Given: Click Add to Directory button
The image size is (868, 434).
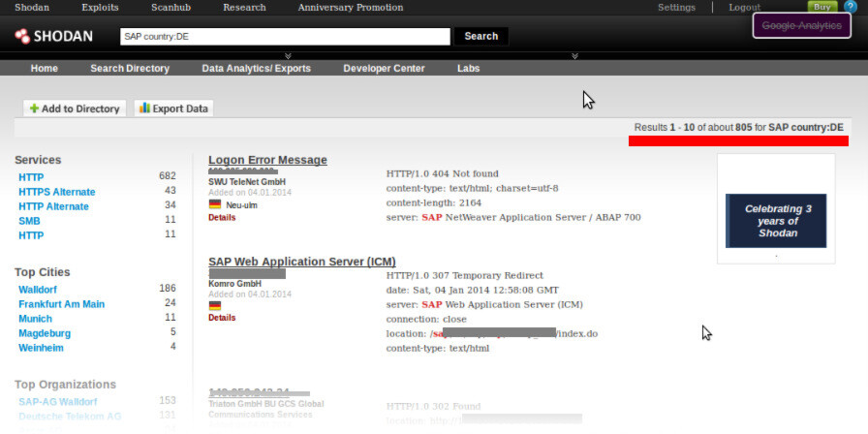Looking at the screenshot, I should coord(75,108).
